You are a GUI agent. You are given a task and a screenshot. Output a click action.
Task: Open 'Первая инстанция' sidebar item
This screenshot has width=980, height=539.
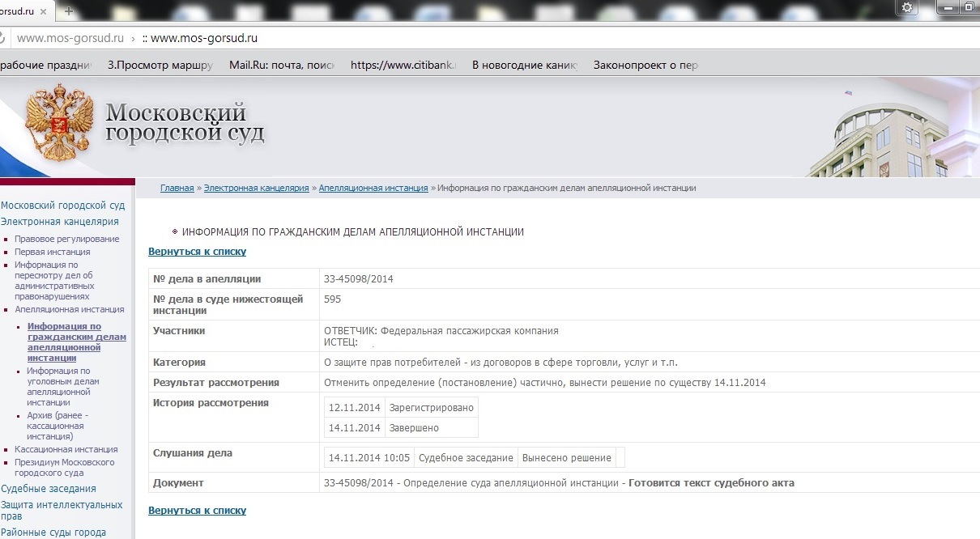52,252
